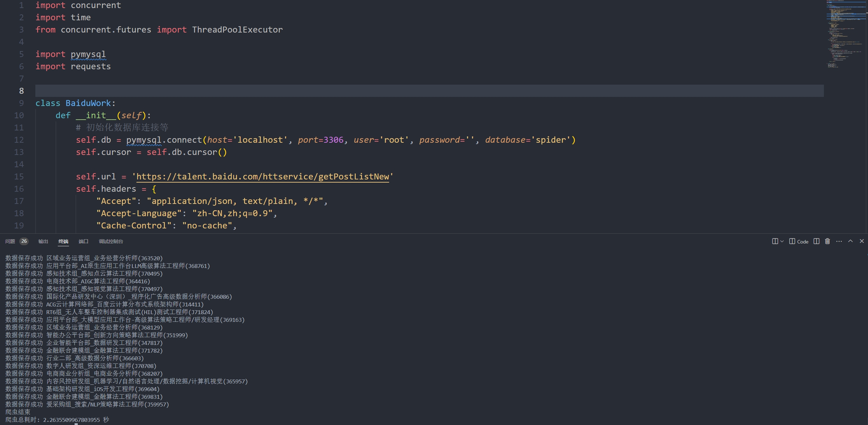Click the 'spider' database string
This screenshot has width=868, height=425.
coord(551,140)
